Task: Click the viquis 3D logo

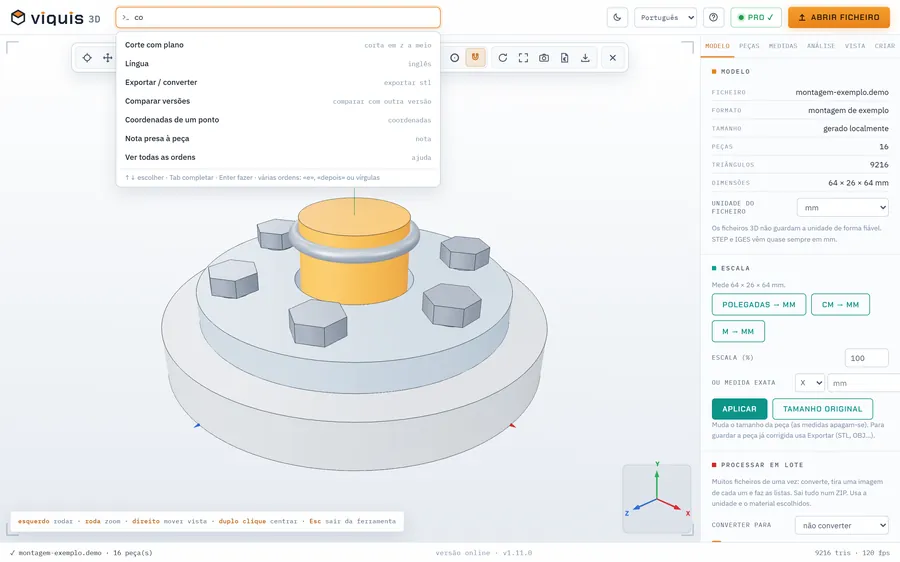Action: tap(56, 18)
